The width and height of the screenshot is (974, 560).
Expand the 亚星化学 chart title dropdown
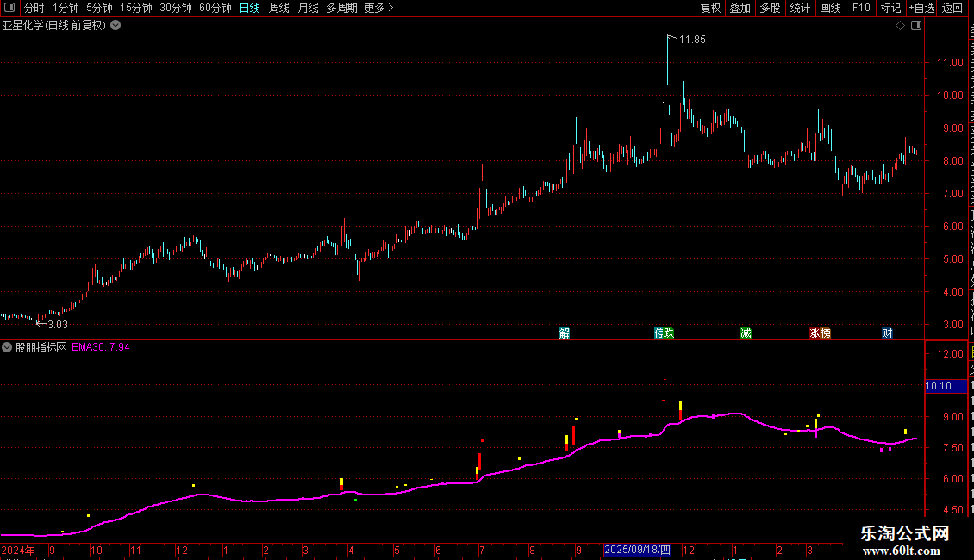point(116,26)
